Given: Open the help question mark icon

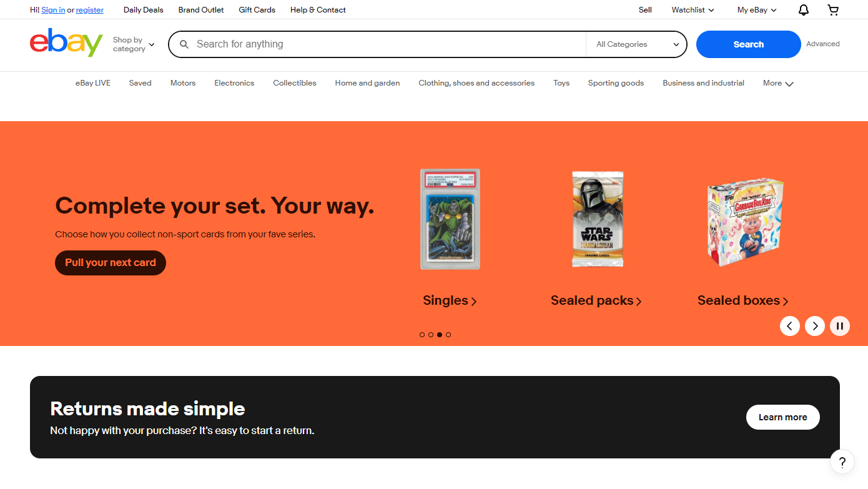Looking at the screenshot, I should pos(842,462).
